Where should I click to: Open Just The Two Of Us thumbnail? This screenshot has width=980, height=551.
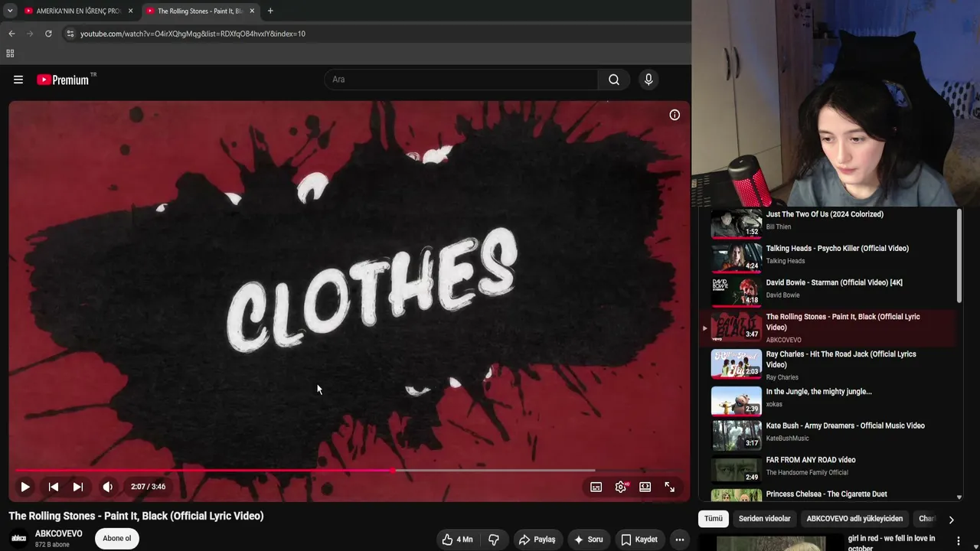point(737,223)
